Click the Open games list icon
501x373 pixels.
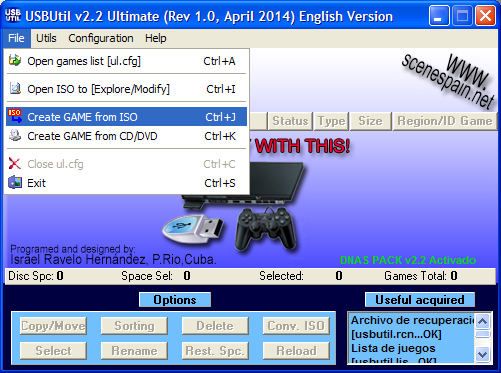[15, 61]
